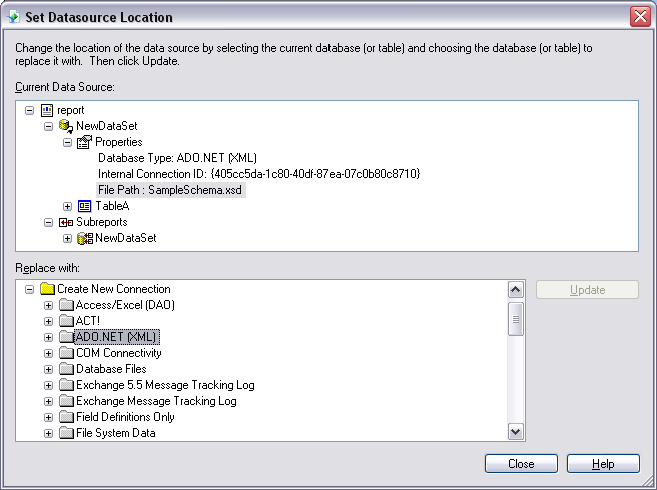Screen dimensions: 657x490
Task: Select the File Path : SampleSchema.xsd entry
Action: point(170,190)
